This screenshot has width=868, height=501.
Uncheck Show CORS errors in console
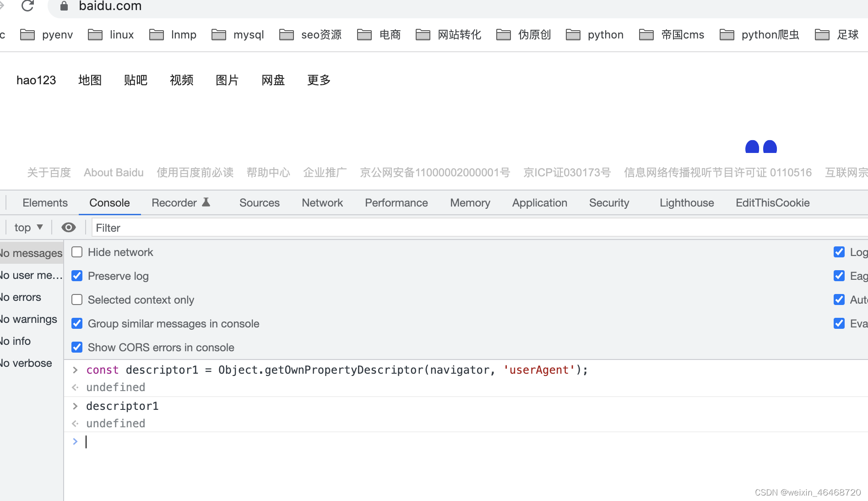click(77, 348)
